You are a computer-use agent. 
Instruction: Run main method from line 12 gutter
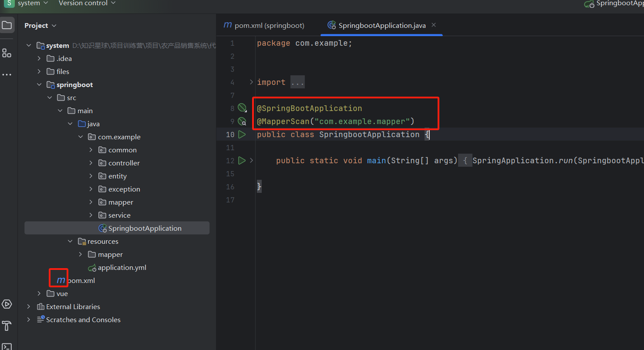point(242,160)
